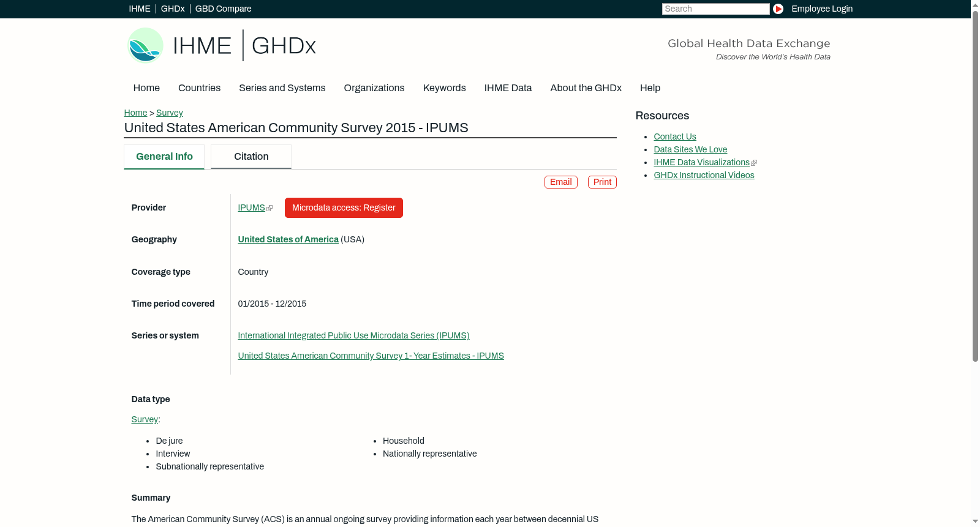Image resolution: width=980 pixels, height=527 pixels.
Task: Click the 'Household' list item
Action: pyautogui.click(x=403, y=441)
